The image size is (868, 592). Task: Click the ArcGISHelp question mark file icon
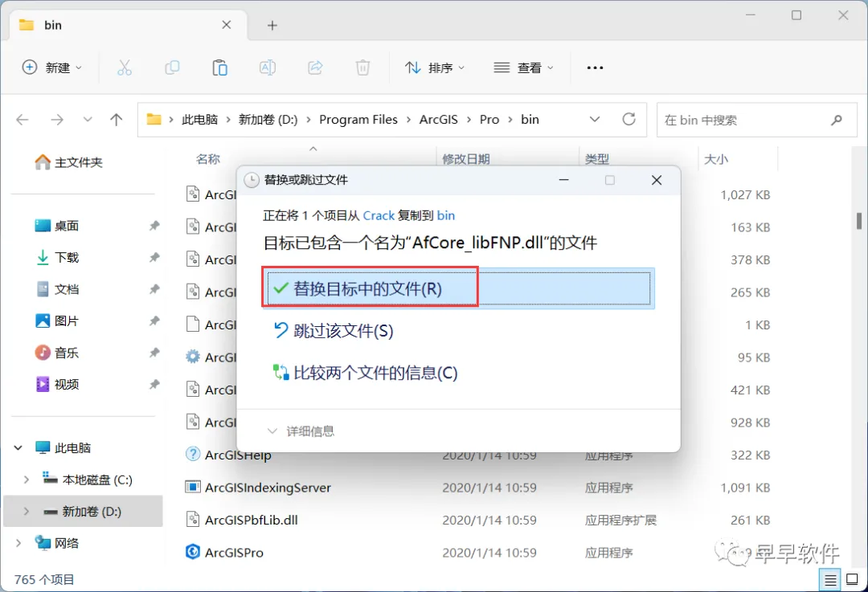193,454
